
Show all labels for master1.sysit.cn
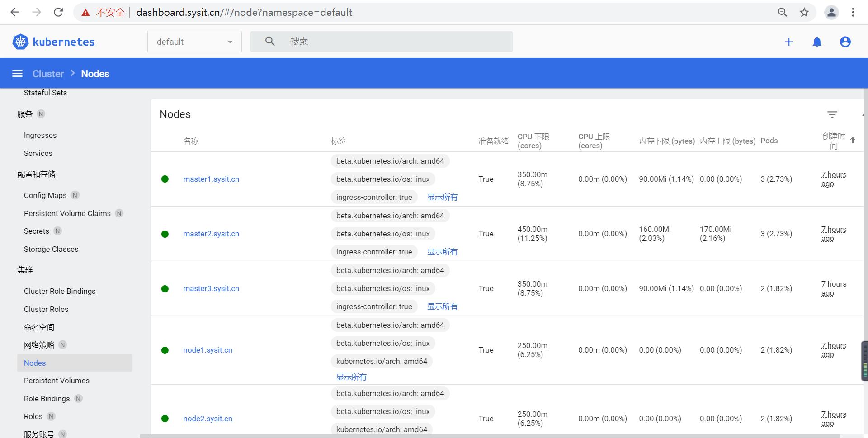tap(442, 197)
